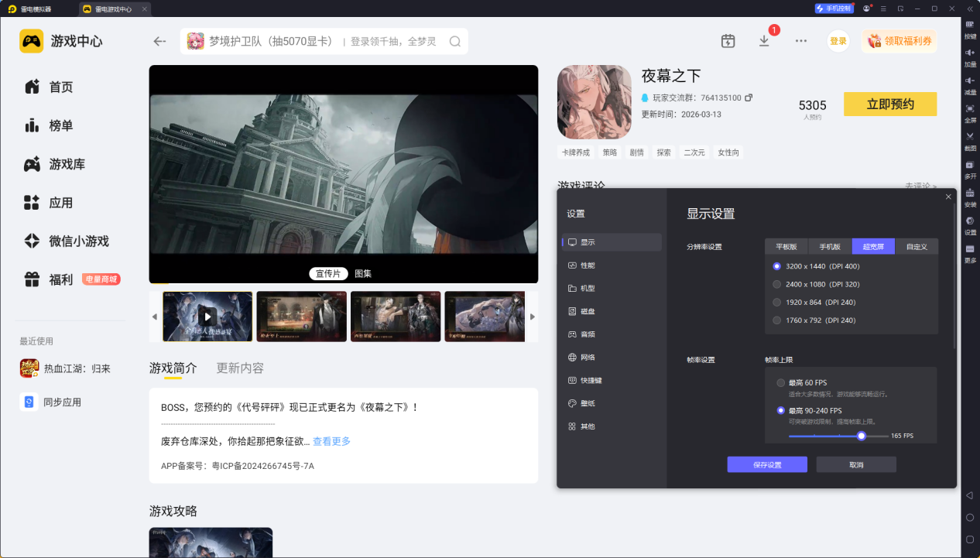Play the trailer video thumbnail
The height and width of the screenshot is (558, 980).
tap(207, 317)
